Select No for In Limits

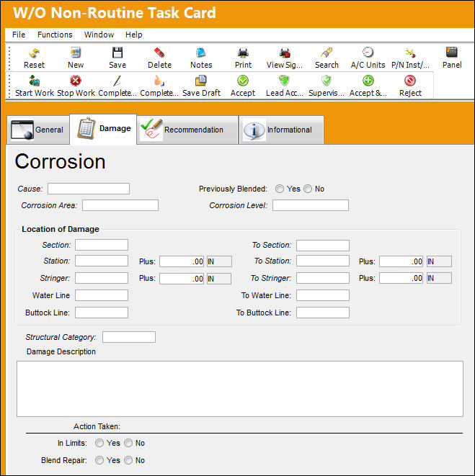click(x=128, y=443)
